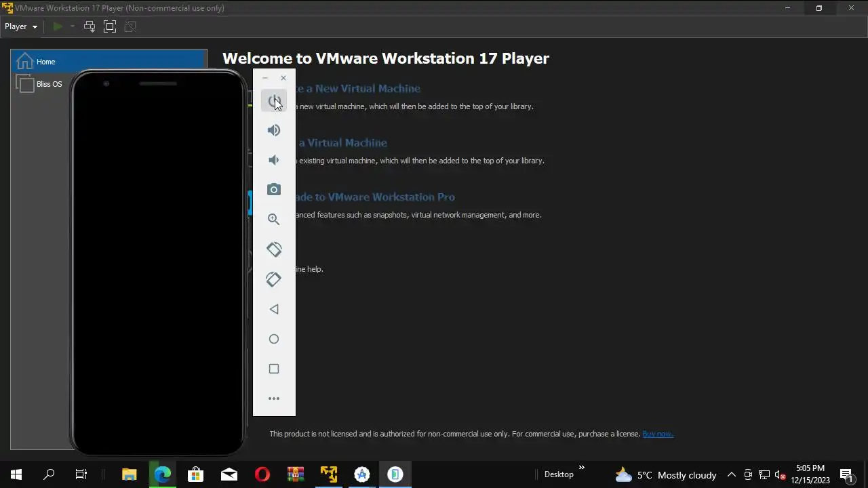The height and width of the screenshot is (488, 868).
Task: Expand the power options arrow beside Play
Action: coord(72,26)
